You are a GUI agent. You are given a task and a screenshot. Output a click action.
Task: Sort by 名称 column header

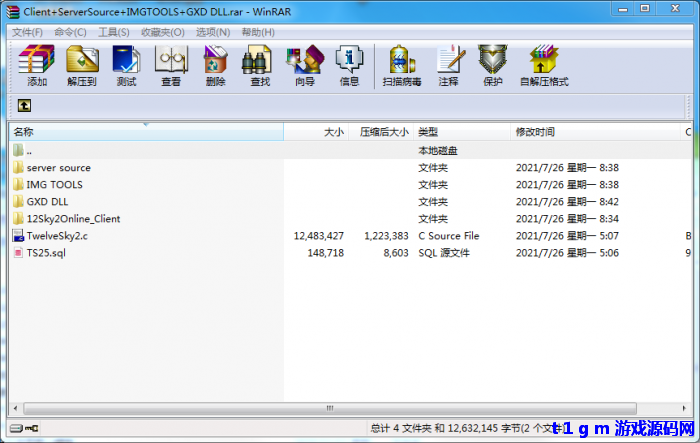pyautogui.click(x=146, y=132)
